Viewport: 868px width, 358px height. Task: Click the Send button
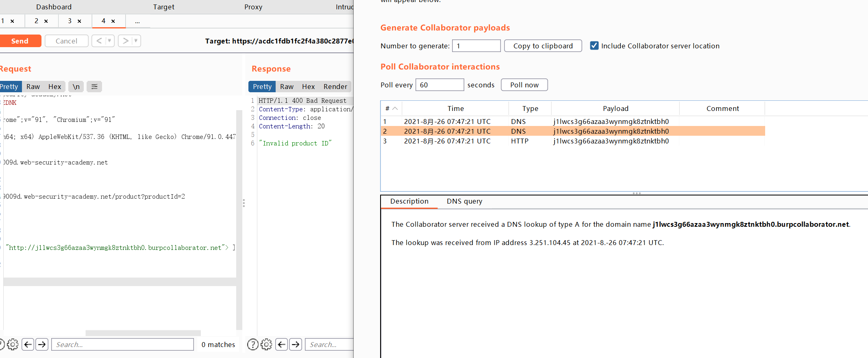click(20, 41)
